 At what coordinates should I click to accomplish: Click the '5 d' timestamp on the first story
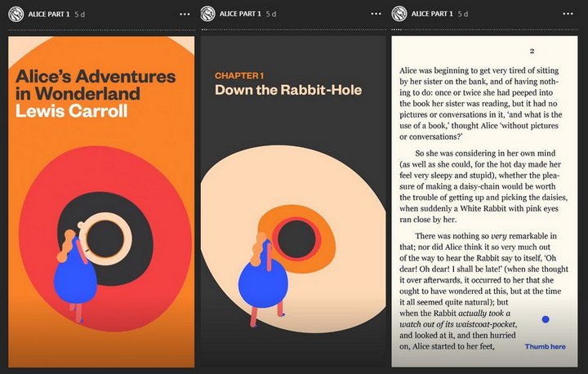79,14
